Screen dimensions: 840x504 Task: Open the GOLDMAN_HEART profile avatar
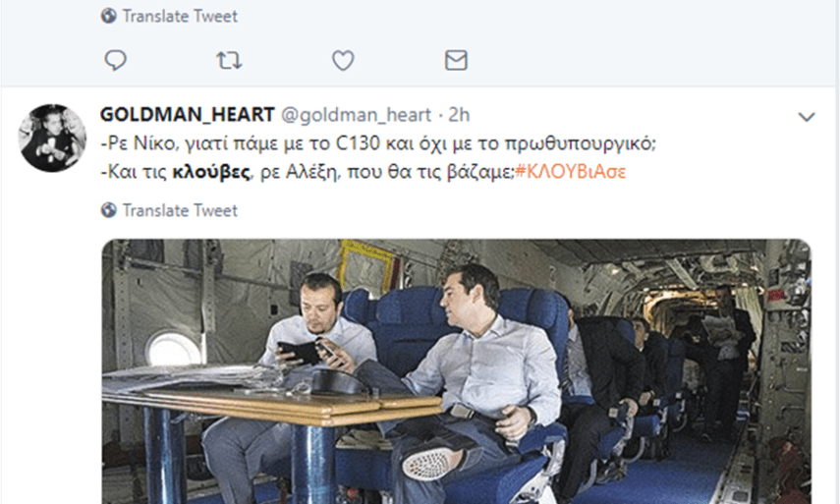pyautogui.click(x=52, y=138)
